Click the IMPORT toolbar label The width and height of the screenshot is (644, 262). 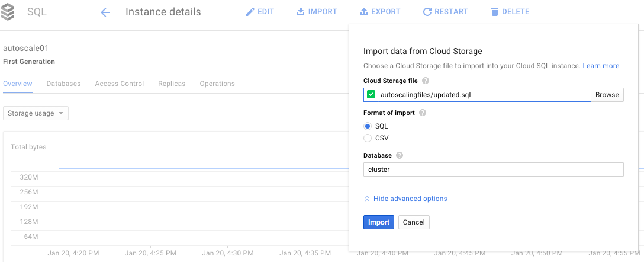(x=323, y=12)
